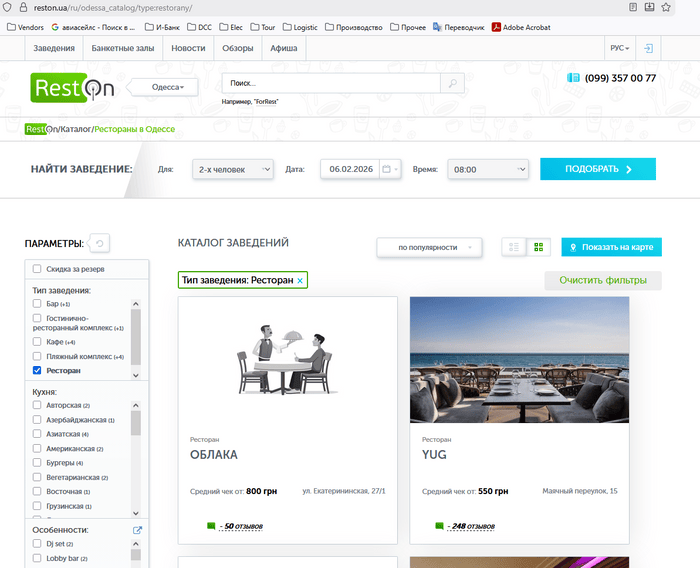Open the Банкетные залы tab
700x568 pixels.
coord(125,48)
